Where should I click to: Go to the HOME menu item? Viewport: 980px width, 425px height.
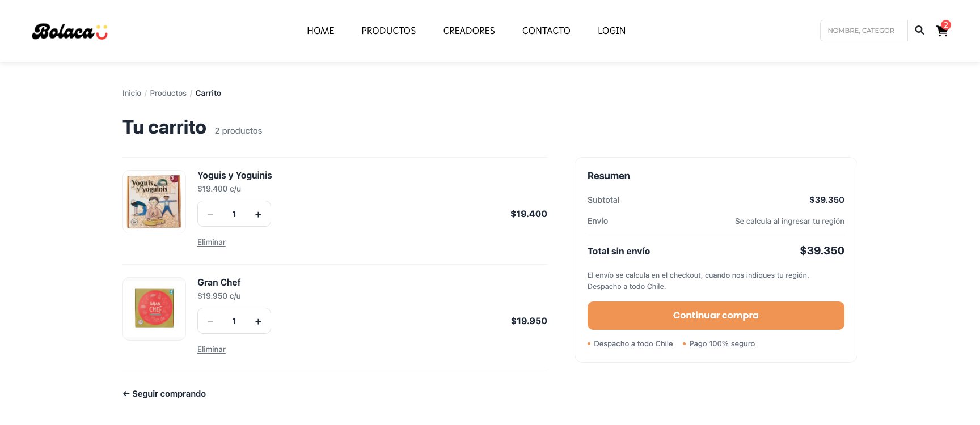click(x=320, y=31)
